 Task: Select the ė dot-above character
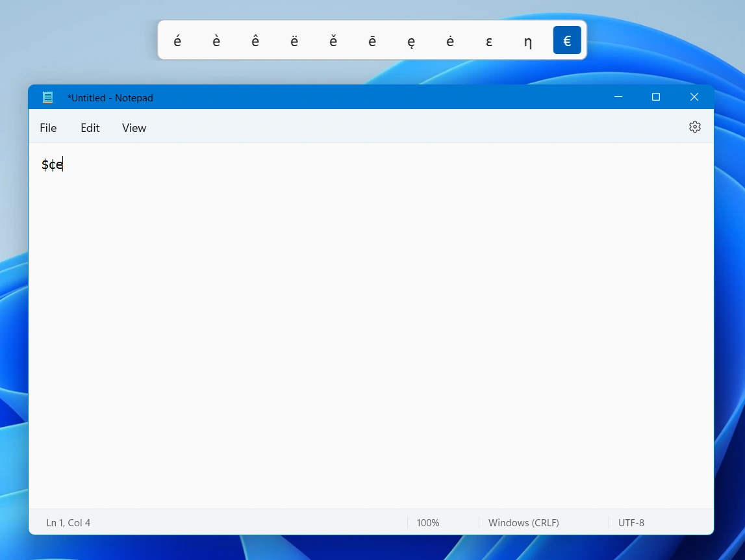[x=450, y=40]
